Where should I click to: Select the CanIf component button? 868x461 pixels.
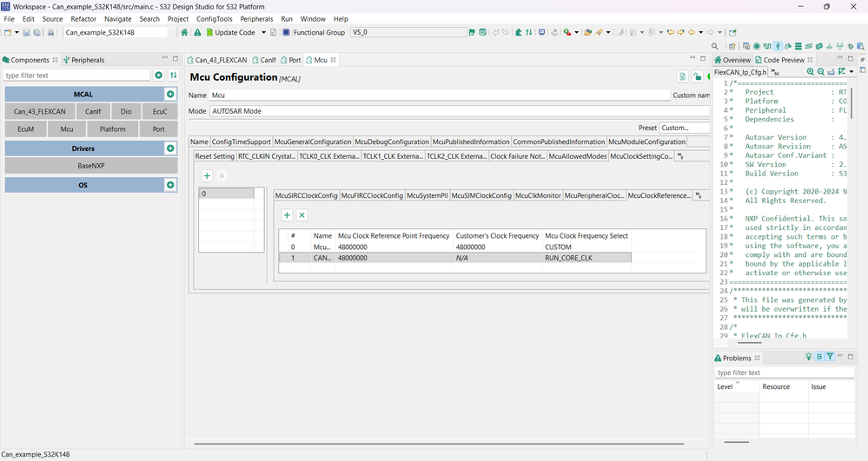point(93,111)
